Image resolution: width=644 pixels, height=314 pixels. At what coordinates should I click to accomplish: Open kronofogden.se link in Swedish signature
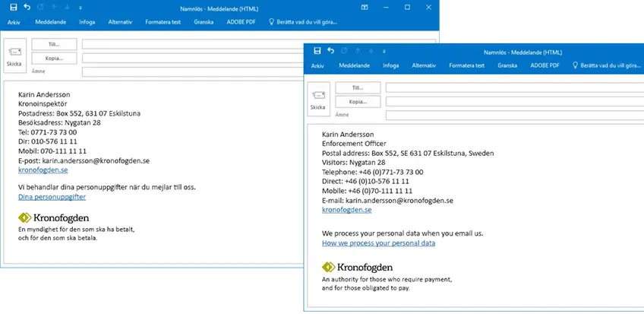tap(43, 170)
